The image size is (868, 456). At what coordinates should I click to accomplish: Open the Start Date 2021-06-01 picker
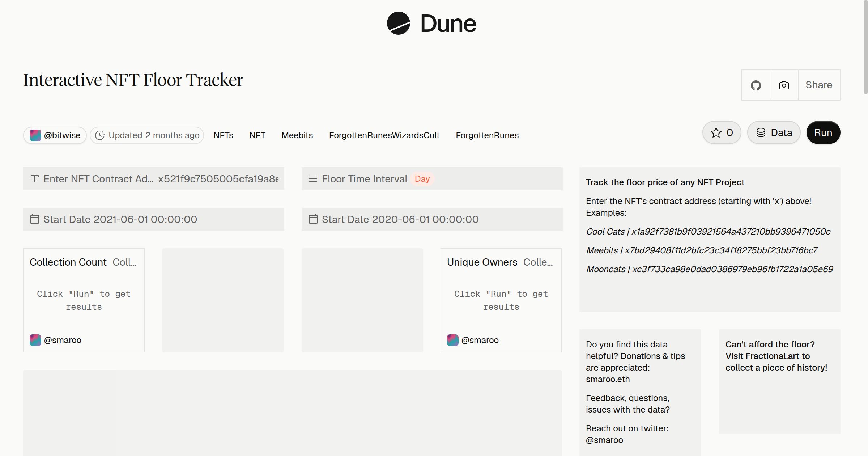point(154,219)
